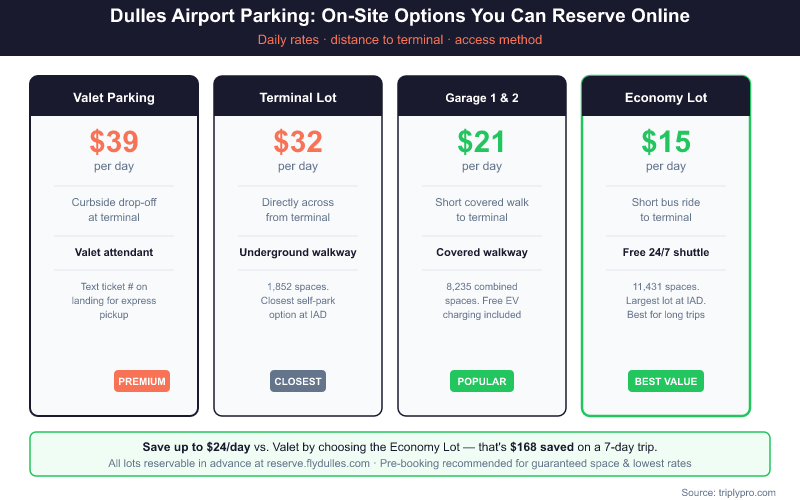Screen dimensions: 800x500
Task: Click the $32 per day Terminal Lot price
Action: click(x=298, y=142)
